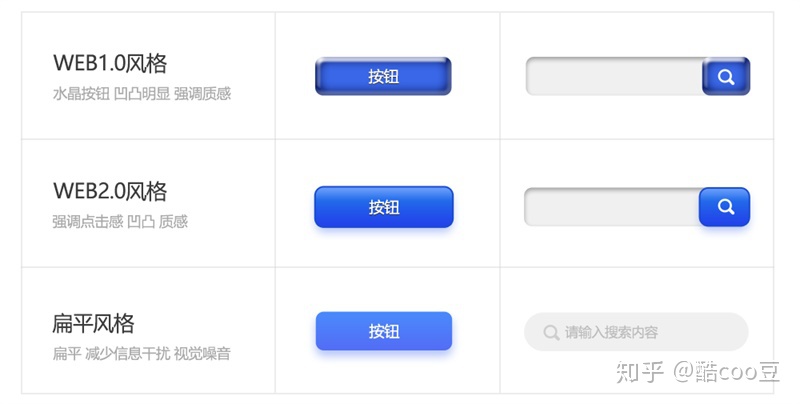Click the WEB2.0 gradient 按钮 button
This screenshot has width=800, height=404.
[384, 207]
